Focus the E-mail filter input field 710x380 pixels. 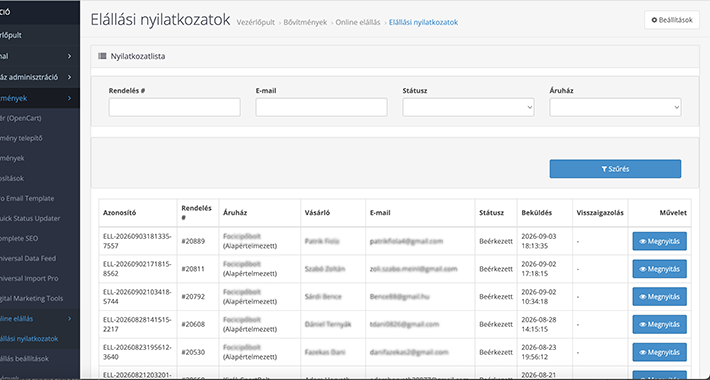click(321, 107)
